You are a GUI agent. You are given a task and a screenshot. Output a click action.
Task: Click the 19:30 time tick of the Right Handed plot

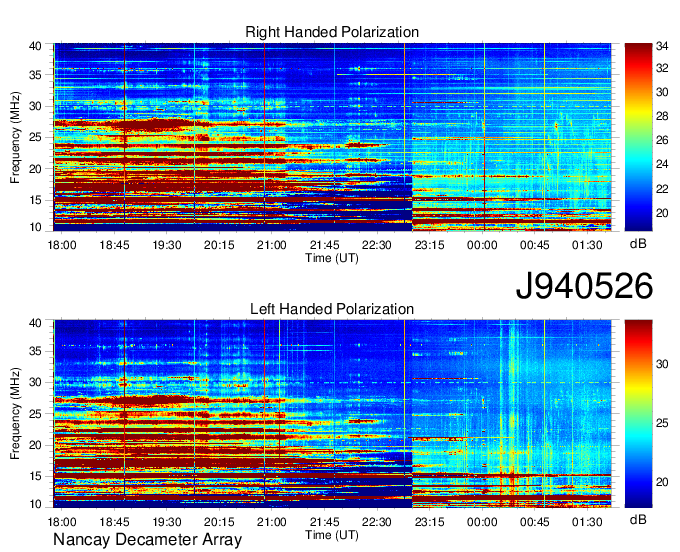[167, 245]
